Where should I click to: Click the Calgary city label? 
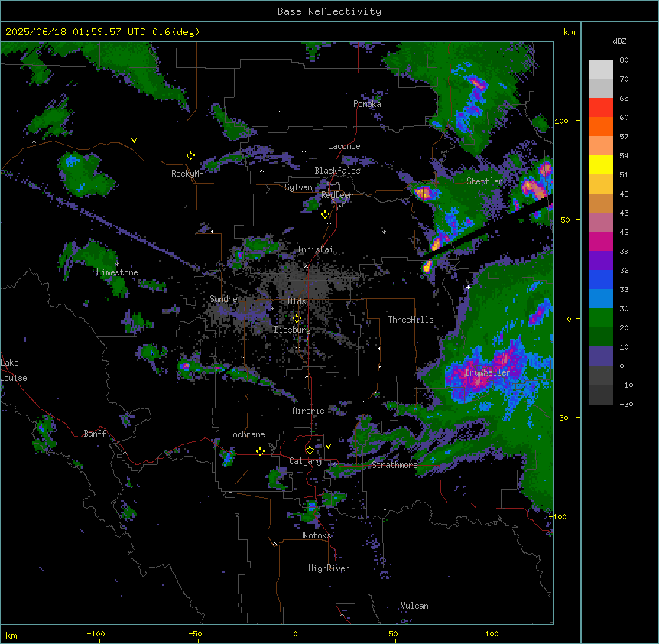pos(305,461)
